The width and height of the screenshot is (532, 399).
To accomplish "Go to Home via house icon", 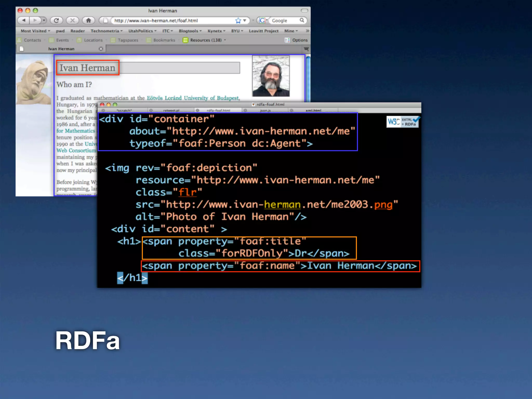I will 88,20.
